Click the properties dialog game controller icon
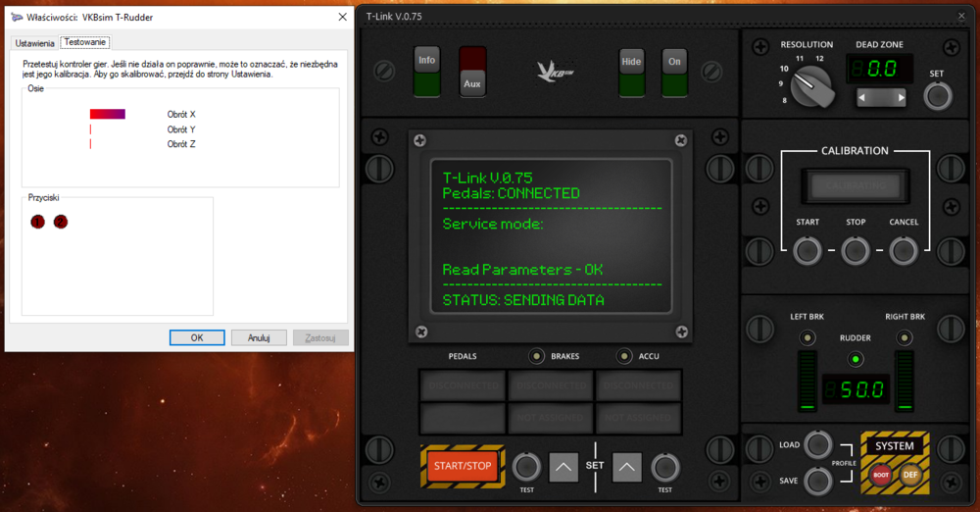980x512 pixels. (x=17, y=17)
